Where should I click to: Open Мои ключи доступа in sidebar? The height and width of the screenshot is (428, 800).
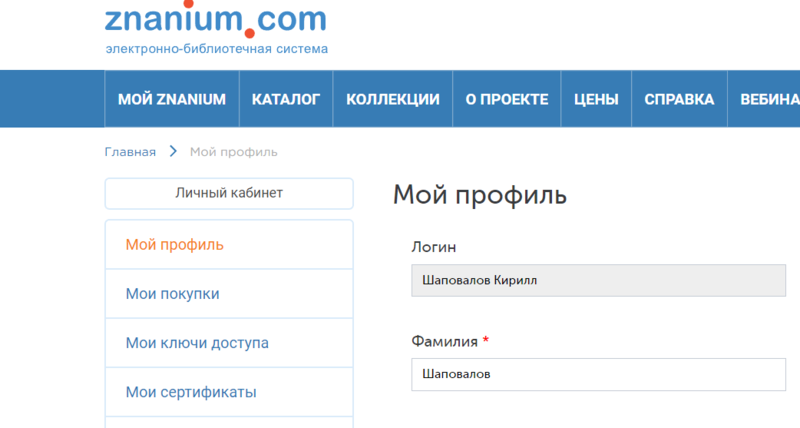click(229, 343)
